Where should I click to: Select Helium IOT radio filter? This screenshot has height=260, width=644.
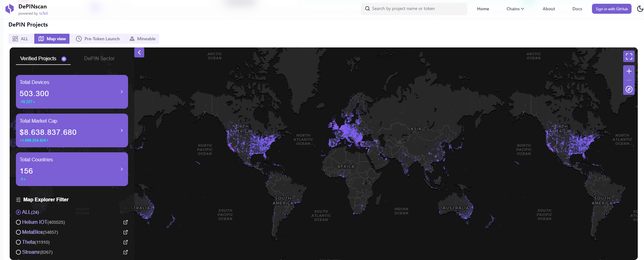[18, 222]
